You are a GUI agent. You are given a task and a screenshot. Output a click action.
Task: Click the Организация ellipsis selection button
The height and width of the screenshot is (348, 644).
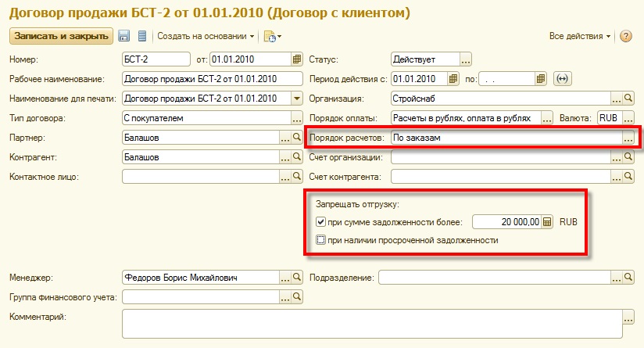tap(616, 99)
